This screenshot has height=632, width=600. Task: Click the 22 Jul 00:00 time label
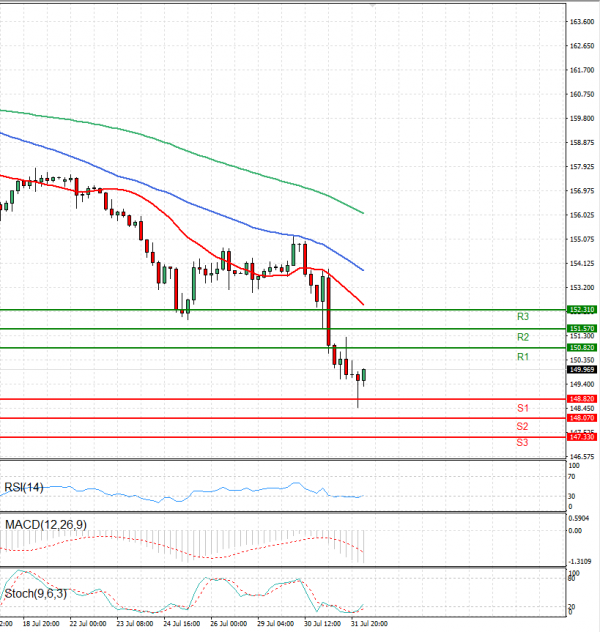(x=88, y=624)
